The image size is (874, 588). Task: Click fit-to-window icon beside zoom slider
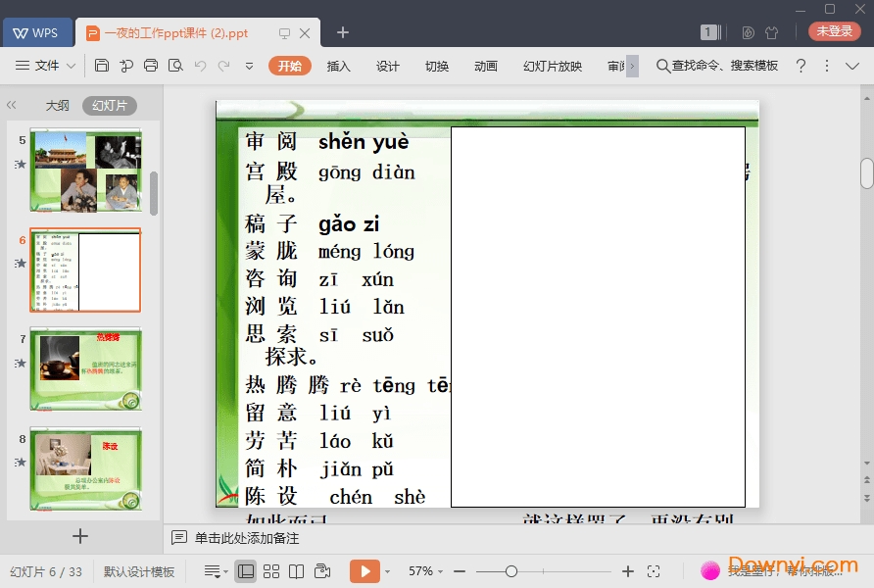[654, 571]
